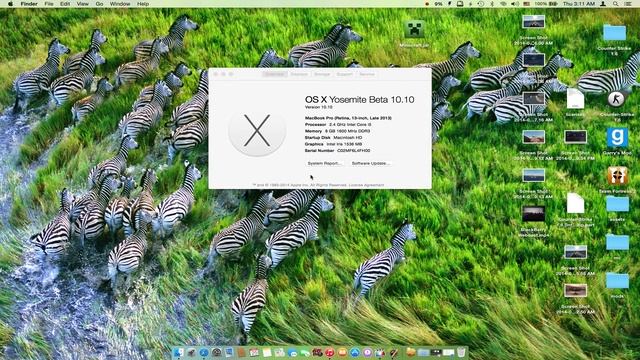The width and height of the screenshot is (640, 360).
Task: Switch to the Service tab
Action: 367,74
